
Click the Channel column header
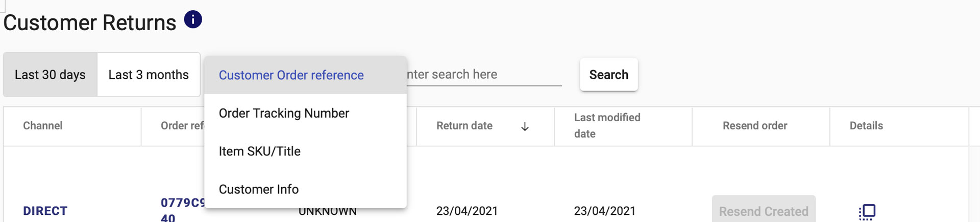coord(43,126)
